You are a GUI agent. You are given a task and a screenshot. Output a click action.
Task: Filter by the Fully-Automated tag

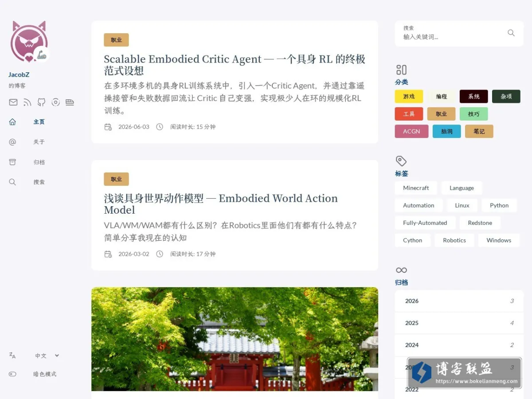pyautogui.click(x=425, y=223)
